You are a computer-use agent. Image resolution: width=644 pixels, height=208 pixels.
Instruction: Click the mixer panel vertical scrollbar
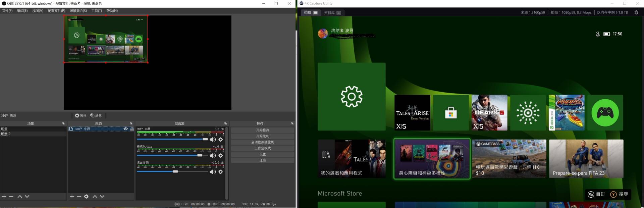tap(227, 163)
